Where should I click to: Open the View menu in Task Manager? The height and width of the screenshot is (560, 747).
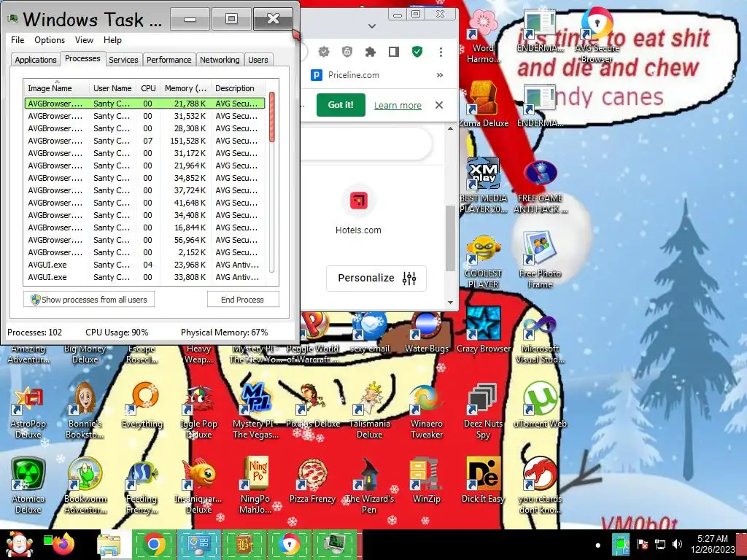point(84,40)
